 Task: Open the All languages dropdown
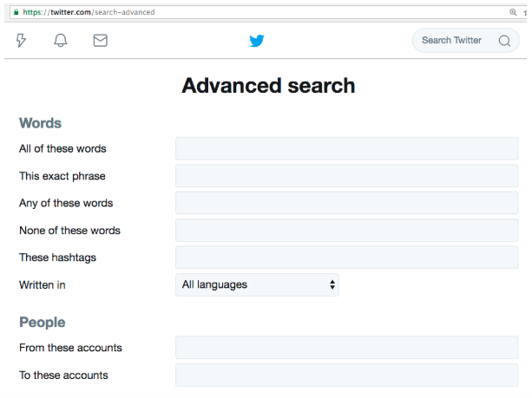(257, 284)
